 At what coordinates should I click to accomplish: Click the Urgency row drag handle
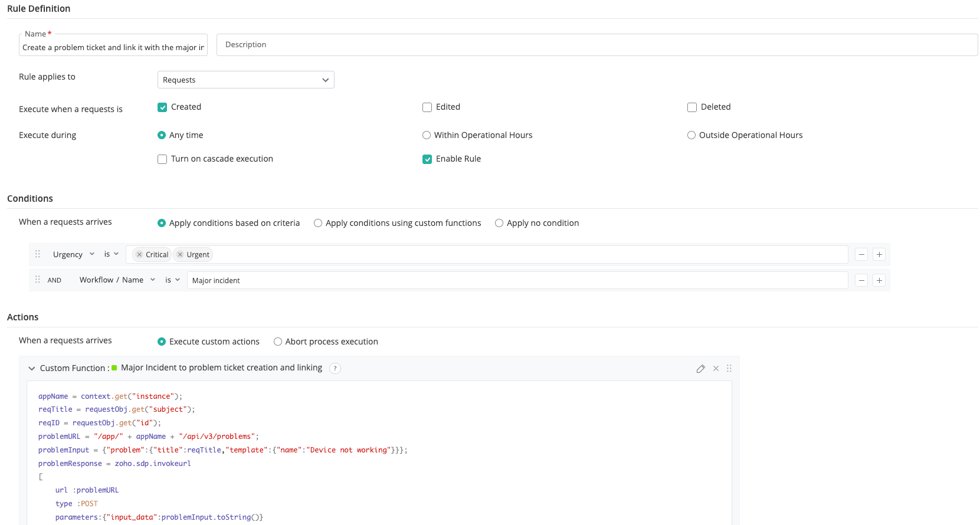(x=38, y=254)
